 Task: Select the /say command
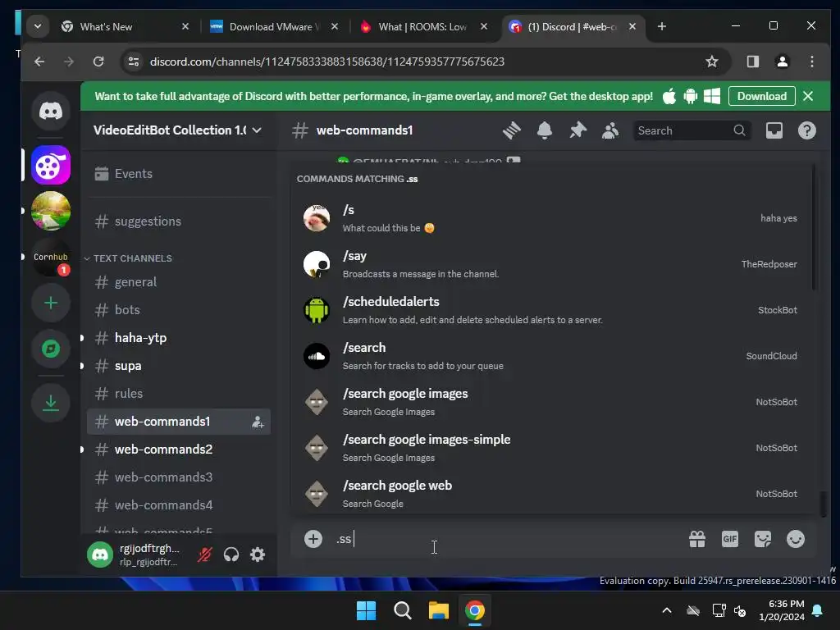[x=550, y=264]
